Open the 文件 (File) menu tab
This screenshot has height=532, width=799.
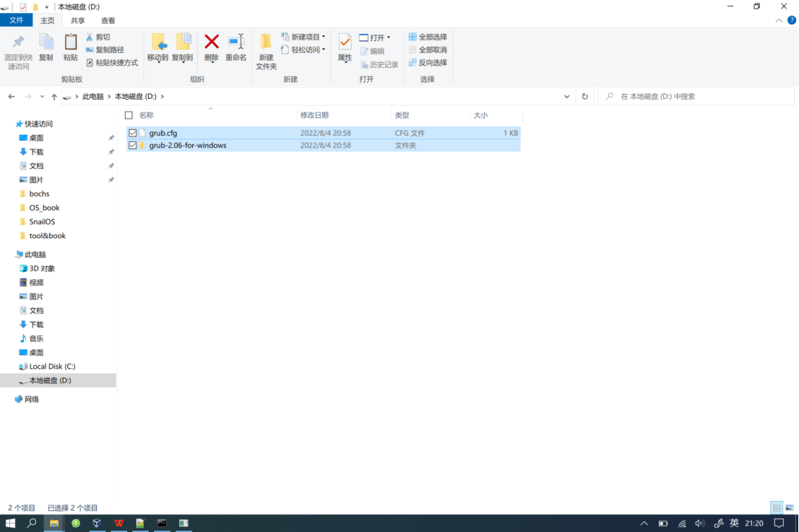17,20
